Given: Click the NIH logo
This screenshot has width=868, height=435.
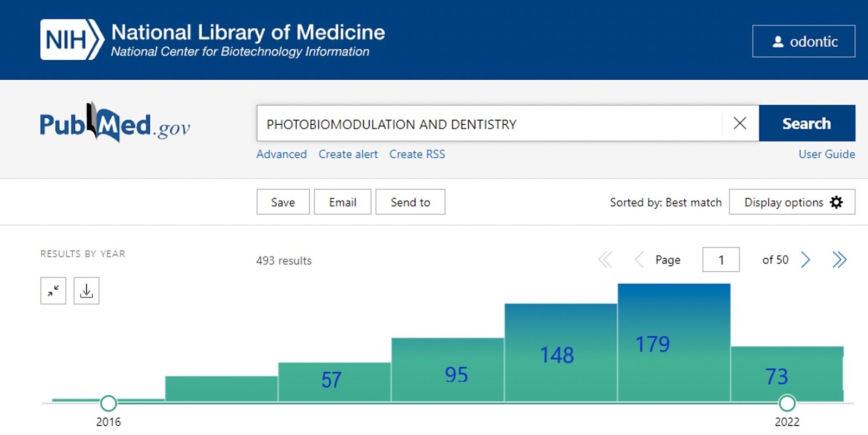Looking at the screenshot, I should click(x=72, y=40).
